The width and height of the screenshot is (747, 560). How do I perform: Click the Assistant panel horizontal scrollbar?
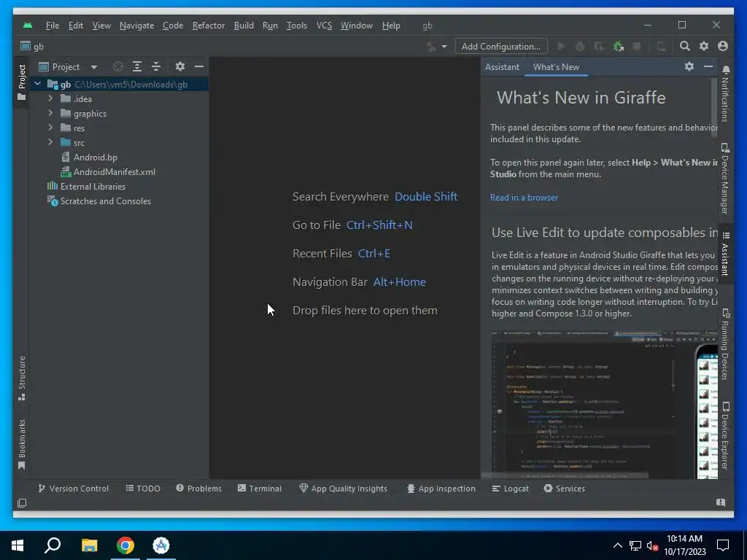(565, 475)
